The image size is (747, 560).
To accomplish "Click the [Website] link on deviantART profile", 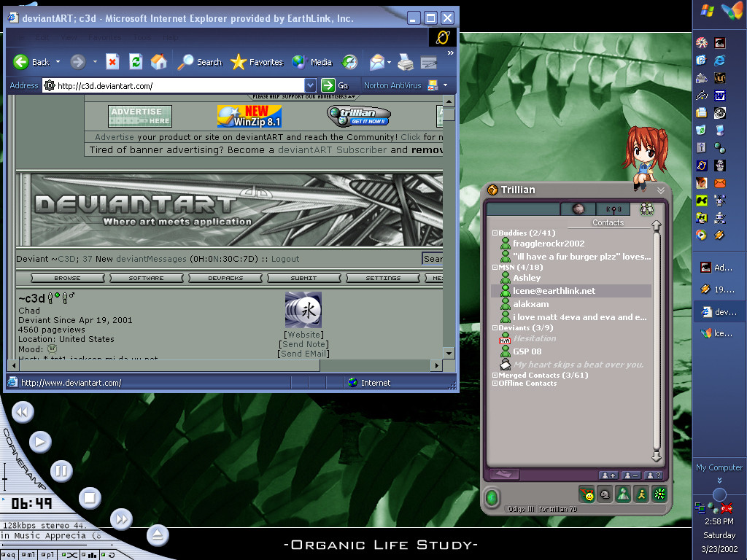I will (x=303, y=335).
